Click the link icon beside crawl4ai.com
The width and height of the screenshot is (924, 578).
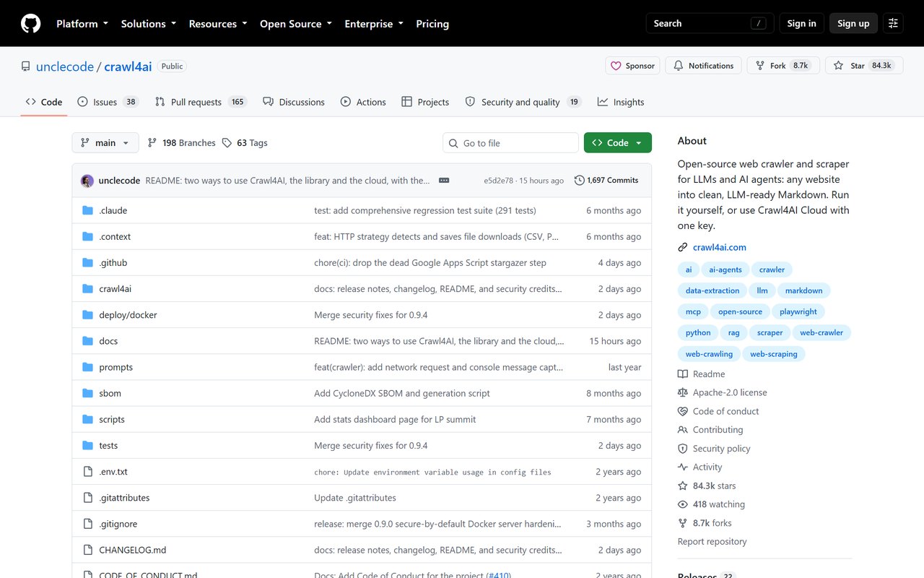(x=683, y=247)
